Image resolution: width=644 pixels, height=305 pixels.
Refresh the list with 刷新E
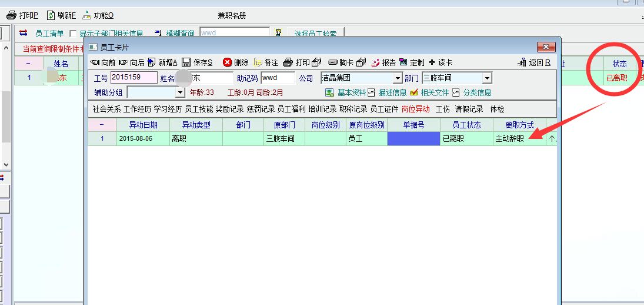(61, 15)
